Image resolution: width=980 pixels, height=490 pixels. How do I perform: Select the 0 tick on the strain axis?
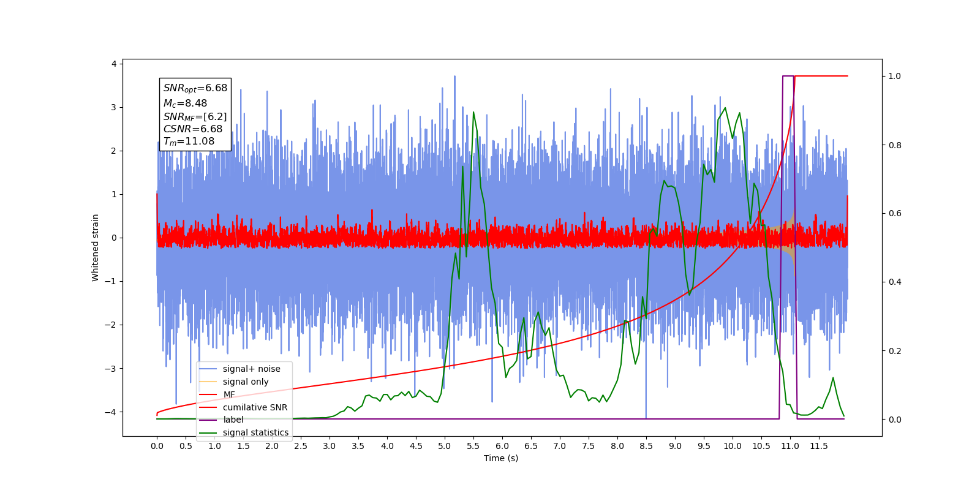click(x=114, y=238)
